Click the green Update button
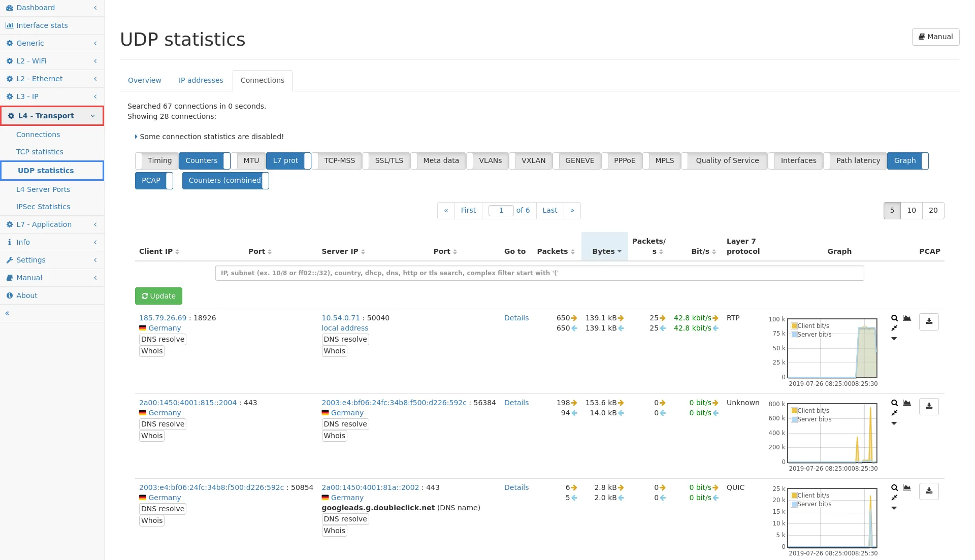Viewport: 975px width, 560px height. click(158, 296)
